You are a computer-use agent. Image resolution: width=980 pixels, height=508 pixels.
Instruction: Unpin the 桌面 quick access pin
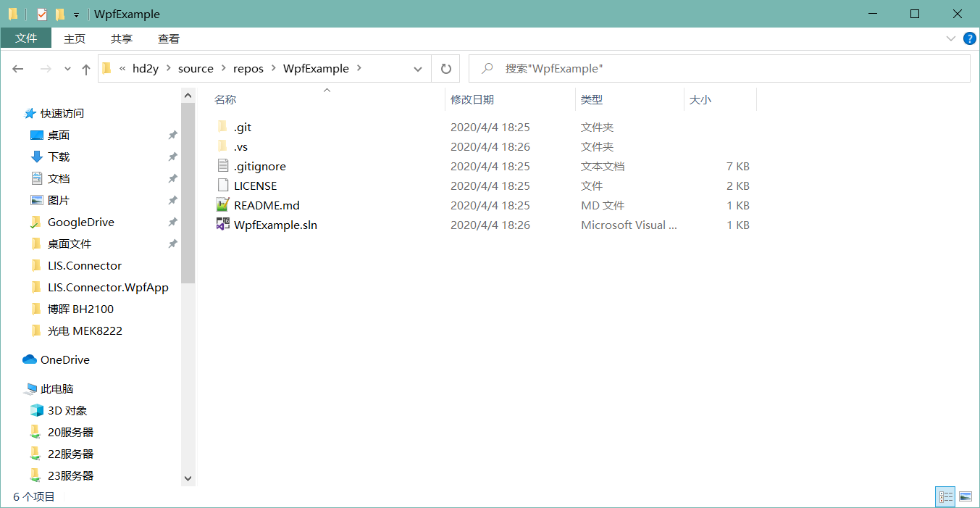tap(172, 135)
